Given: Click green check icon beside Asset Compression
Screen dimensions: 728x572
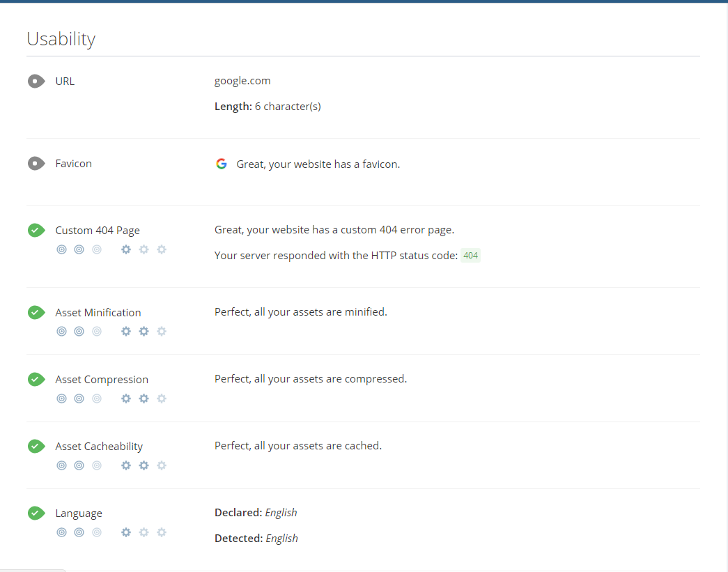Looking at the screenshot, I should coord(36,380).
